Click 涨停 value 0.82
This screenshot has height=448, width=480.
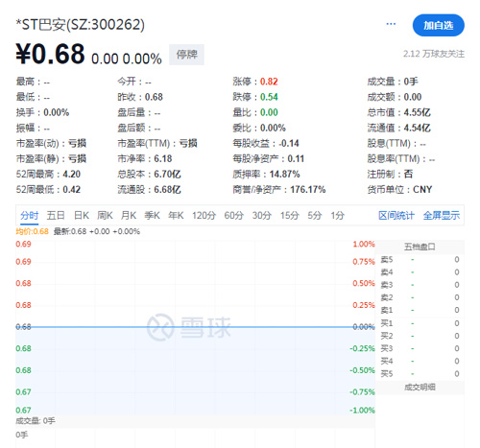(x=269, y=82)
